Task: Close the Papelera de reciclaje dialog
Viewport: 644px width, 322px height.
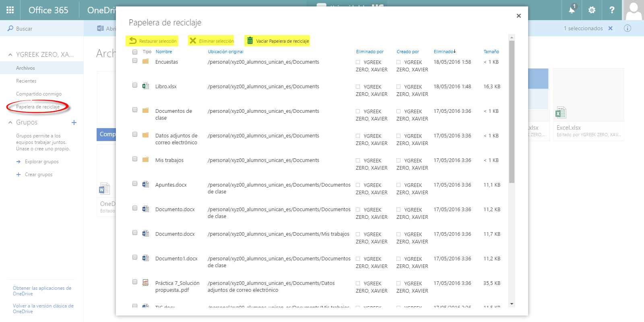Action: tap(519, 16)
